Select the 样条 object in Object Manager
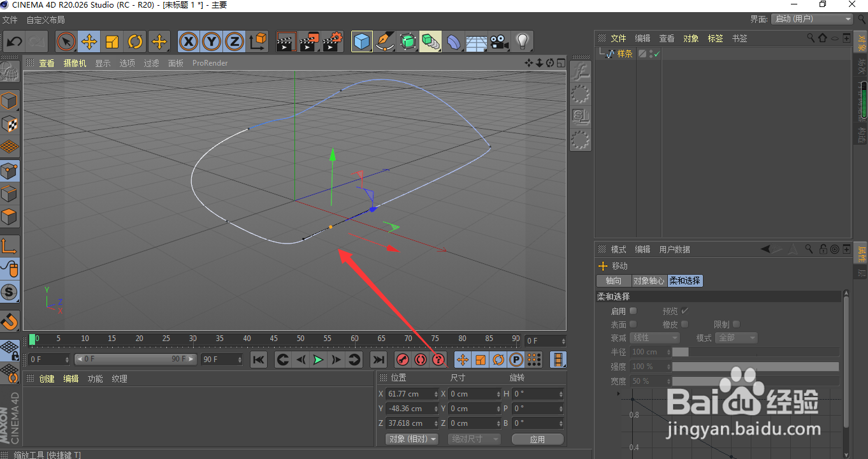The width and height of the screenshot is (868, 459). 625,54
